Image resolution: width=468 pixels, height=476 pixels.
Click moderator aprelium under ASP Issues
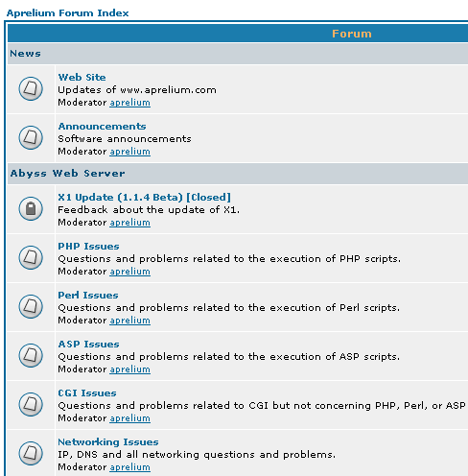(129, 369)
